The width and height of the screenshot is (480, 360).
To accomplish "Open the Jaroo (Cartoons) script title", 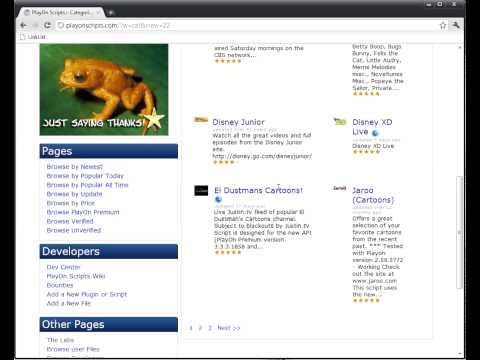I will pos(373,195).
